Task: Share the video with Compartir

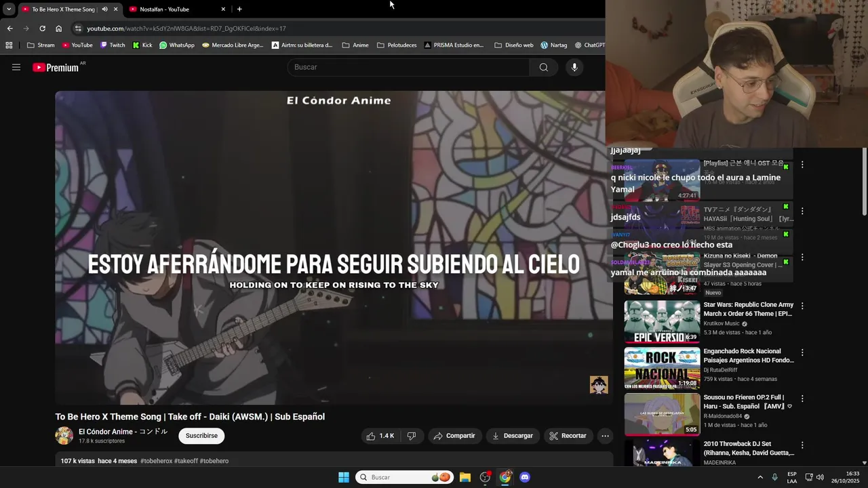Action: 454,436
